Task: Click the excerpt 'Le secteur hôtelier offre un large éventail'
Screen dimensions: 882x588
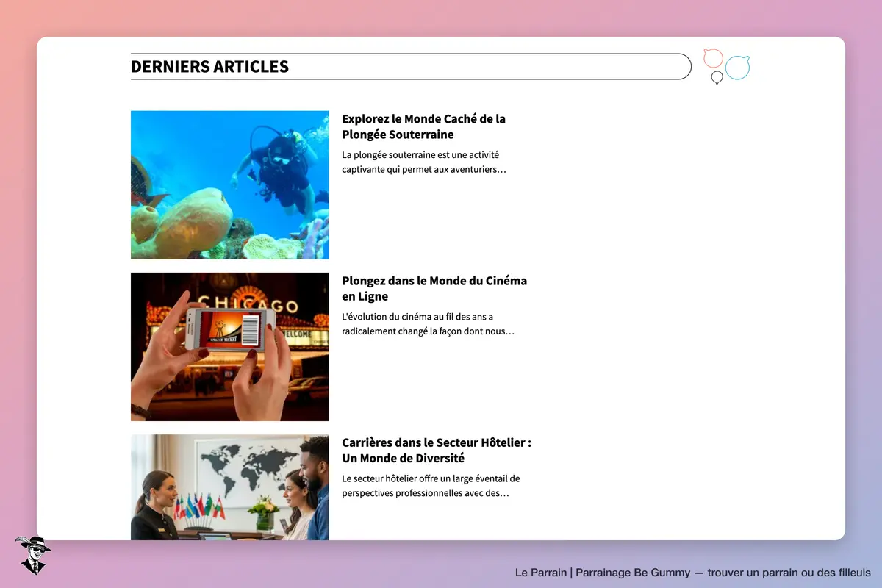Action: point(431,485)
